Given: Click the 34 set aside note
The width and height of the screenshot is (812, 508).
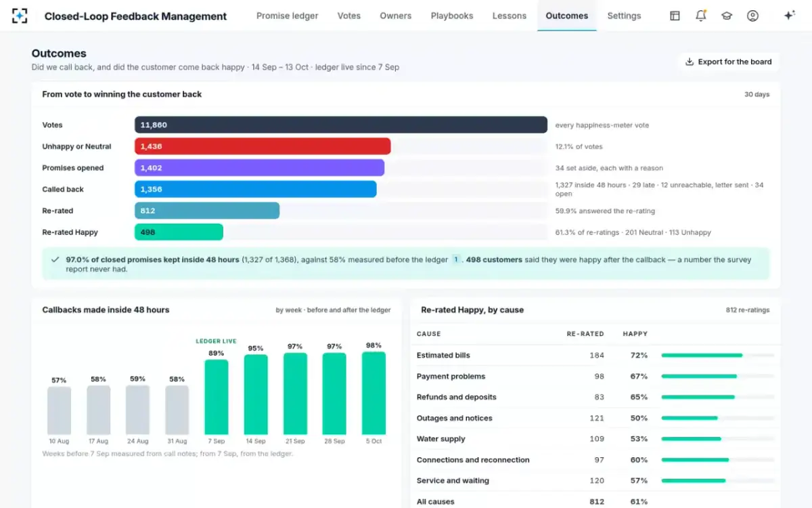Looking at the screenshot, I should click(609, 168).
